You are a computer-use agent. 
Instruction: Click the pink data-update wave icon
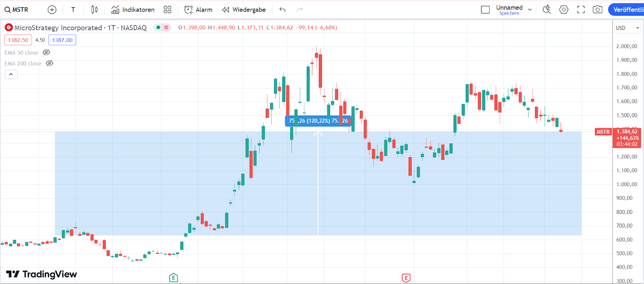[x=166, y=27]
